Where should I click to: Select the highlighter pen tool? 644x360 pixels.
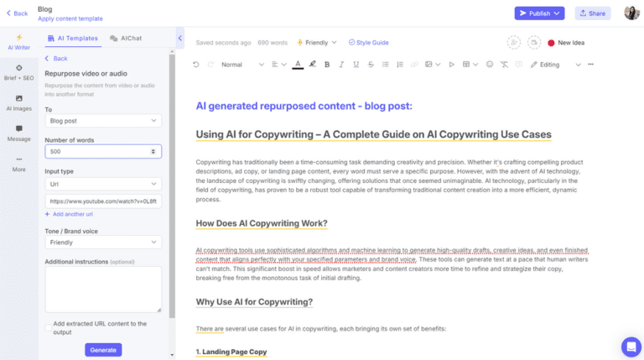click(x=312, y=65)
